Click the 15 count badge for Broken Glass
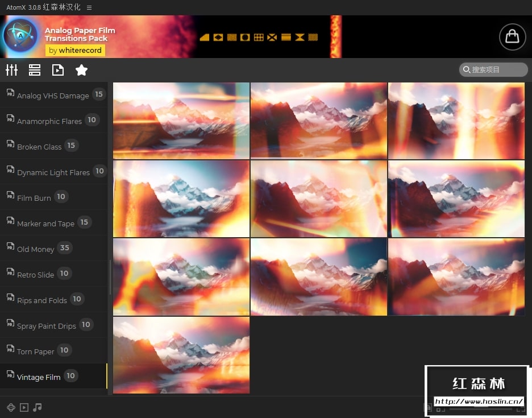This screenshot has width=532, height=418. click(71, 146)
